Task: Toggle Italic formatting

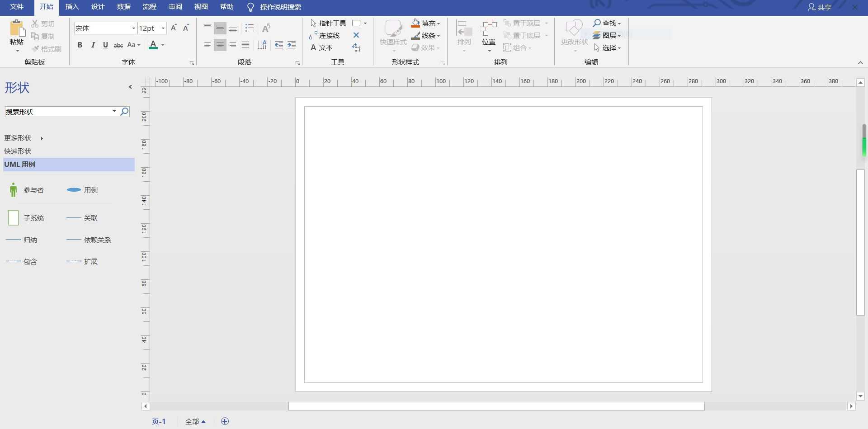Action: 93,45
